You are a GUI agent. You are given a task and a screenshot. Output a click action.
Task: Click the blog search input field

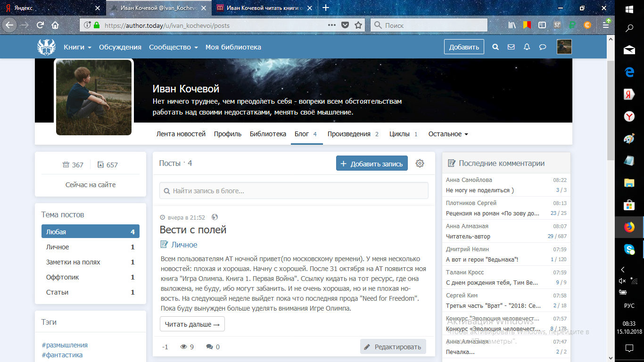[294, 191]
